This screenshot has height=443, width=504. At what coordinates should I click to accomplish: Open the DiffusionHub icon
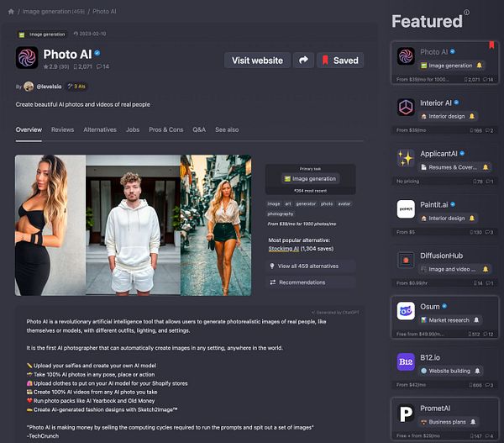406,260
